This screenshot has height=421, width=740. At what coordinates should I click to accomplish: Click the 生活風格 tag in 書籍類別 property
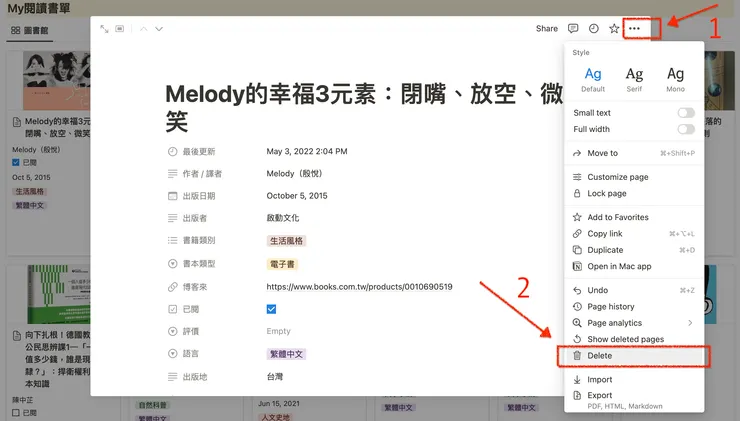286,241
